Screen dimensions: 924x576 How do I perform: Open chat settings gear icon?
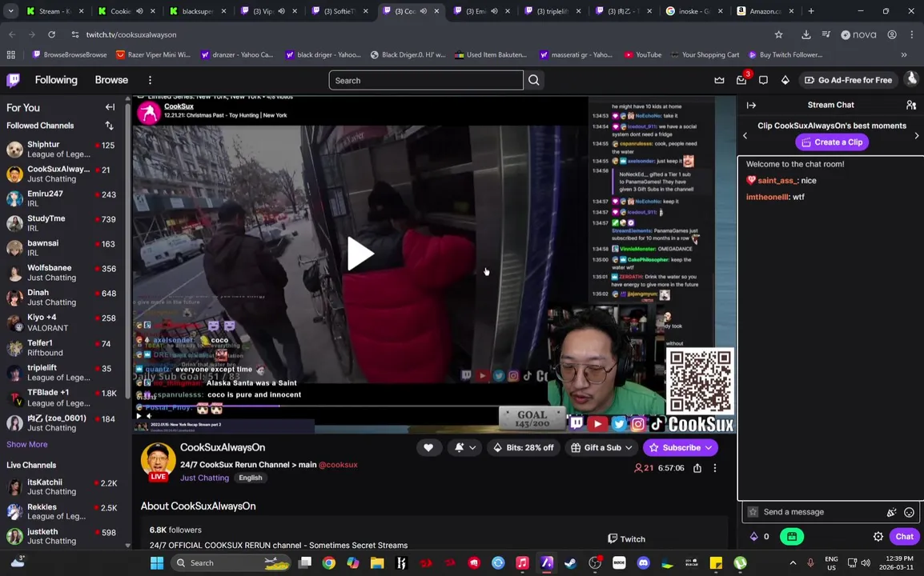tap(878, 537)
